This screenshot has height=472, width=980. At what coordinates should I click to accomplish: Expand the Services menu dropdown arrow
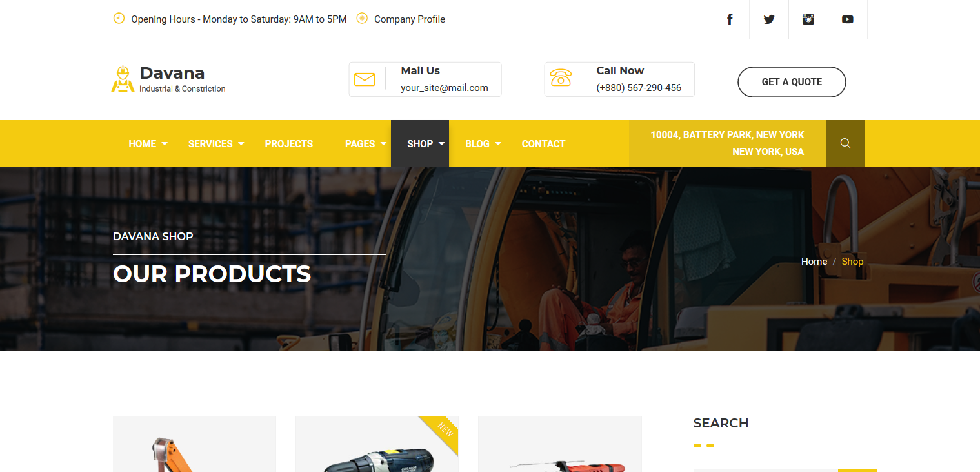241,143
